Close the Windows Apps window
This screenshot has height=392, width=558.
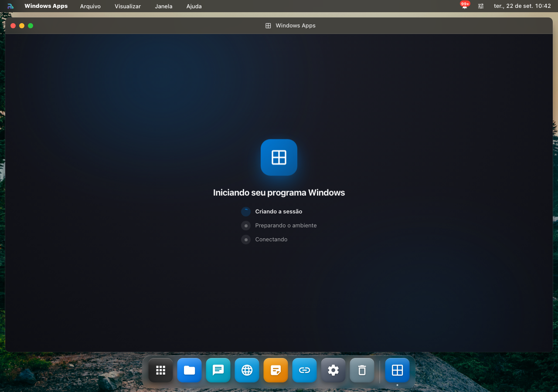(13, 26)
